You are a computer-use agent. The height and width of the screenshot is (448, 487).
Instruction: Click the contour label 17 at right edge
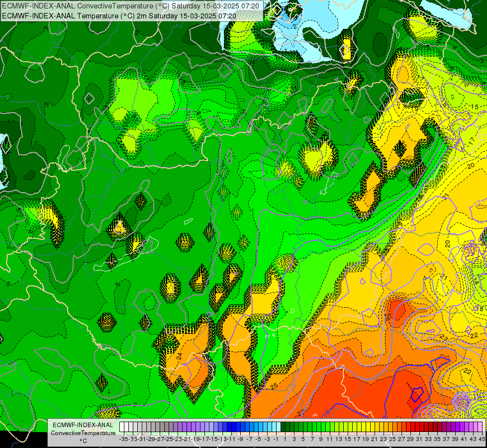tap(472, 140)
